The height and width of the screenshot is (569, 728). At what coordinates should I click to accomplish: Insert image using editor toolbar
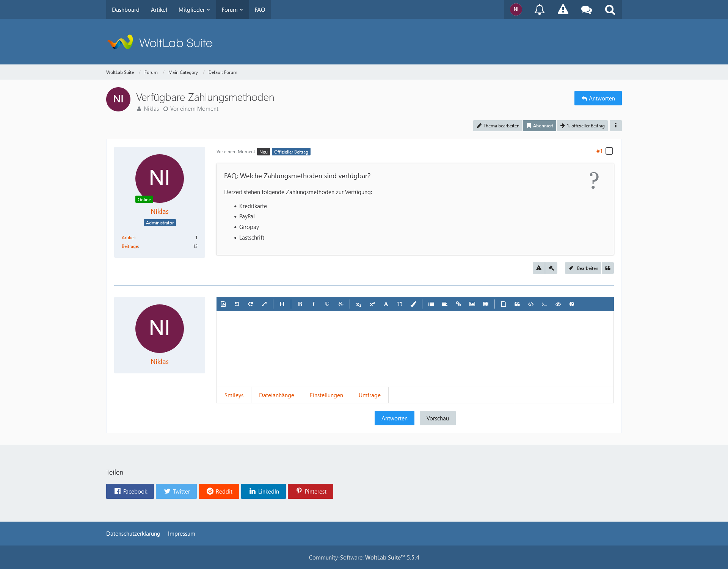point(472,304)
